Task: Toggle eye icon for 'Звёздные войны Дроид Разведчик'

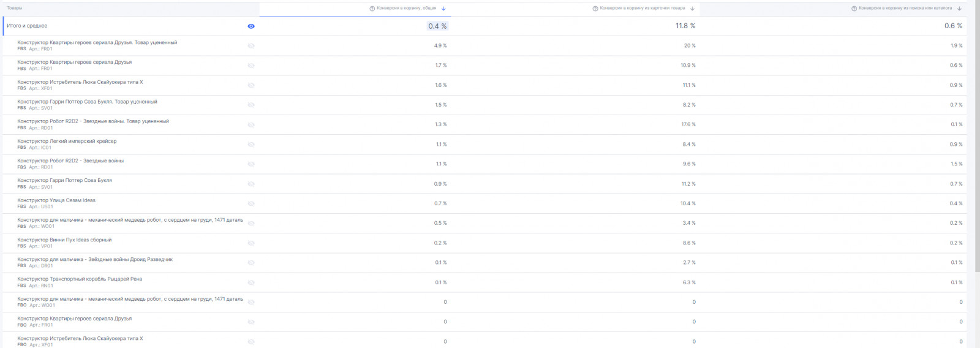Action: tap(251, 263)
